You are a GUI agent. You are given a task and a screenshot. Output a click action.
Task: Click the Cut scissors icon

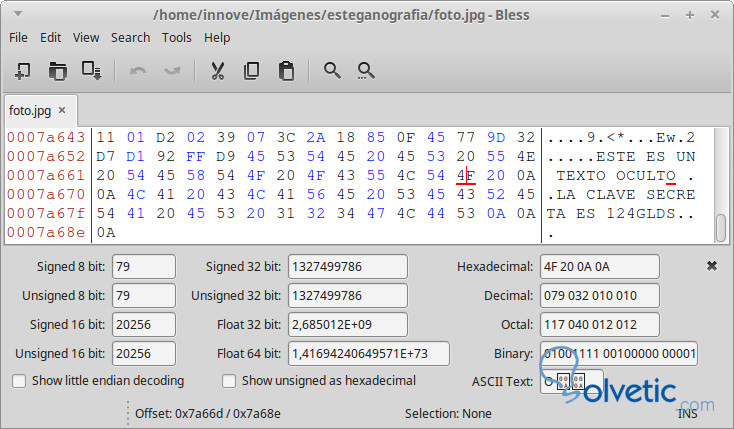pyautogui.click(x=218, y=71)
